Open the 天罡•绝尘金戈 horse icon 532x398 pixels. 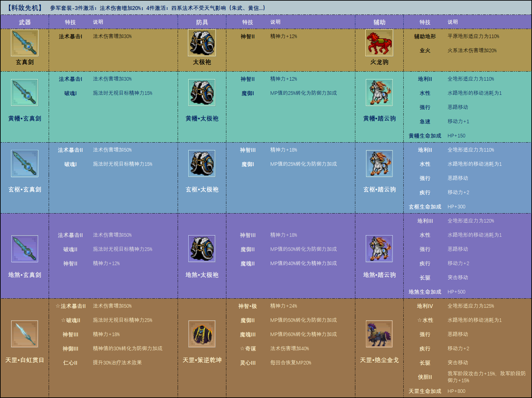click(379, 334)
